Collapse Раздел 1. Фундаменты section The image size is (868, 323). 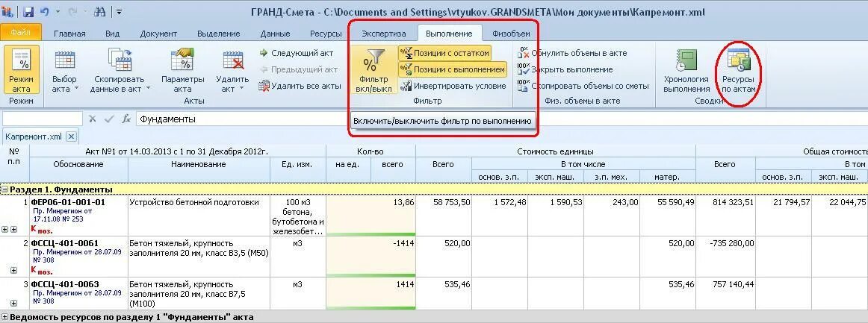tap(4, 189)
